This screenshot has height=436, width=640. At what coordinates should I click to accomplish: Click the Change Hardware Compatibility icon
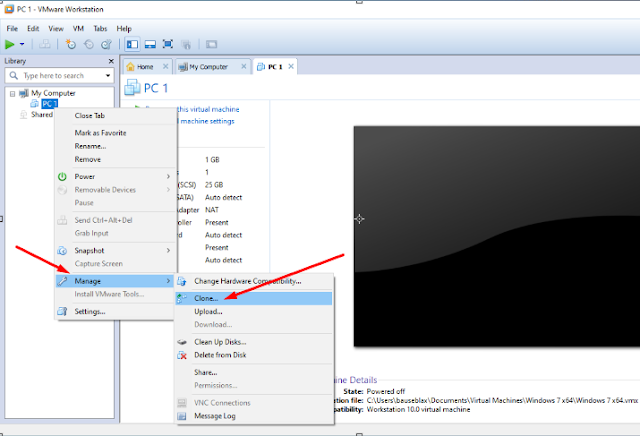tap(182, 281)
